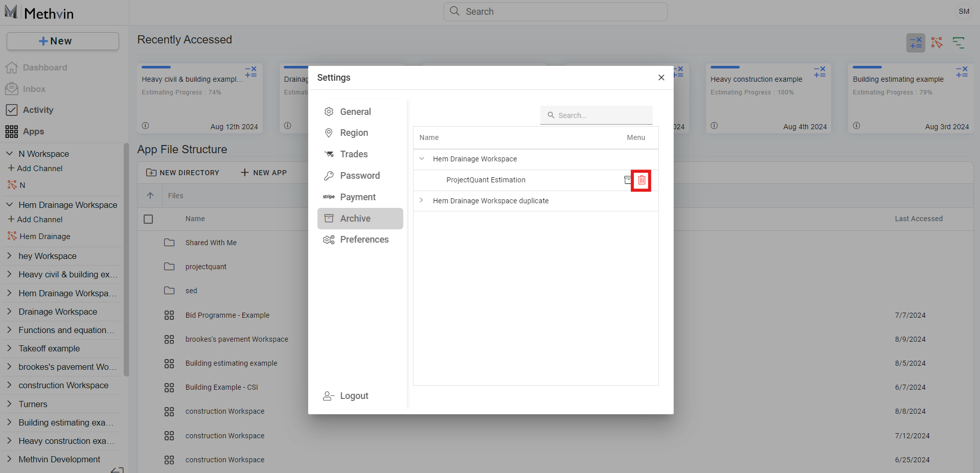Click estimating calculator view icon top right
The width and height of the screenshot is (980, 473).
point(916,43)
